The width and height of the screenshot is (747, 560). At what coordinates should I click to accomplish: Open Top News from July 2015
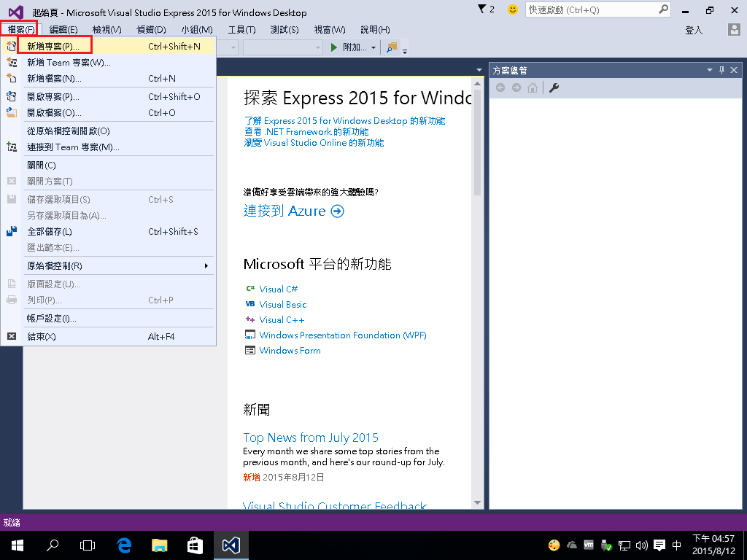(311, 437)
